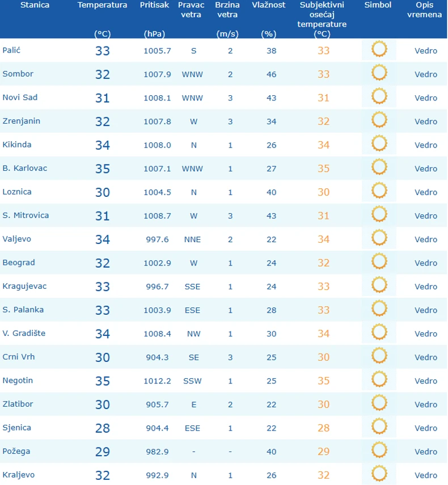Screen dimensions: 448x485
Task: Click the Vedro description for Loznica
Action: [426, 192]
